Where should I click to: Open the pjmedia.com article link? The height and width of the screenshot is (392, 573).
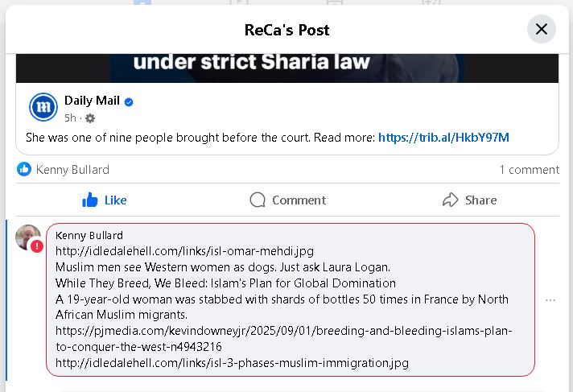[x=283, y=339]
